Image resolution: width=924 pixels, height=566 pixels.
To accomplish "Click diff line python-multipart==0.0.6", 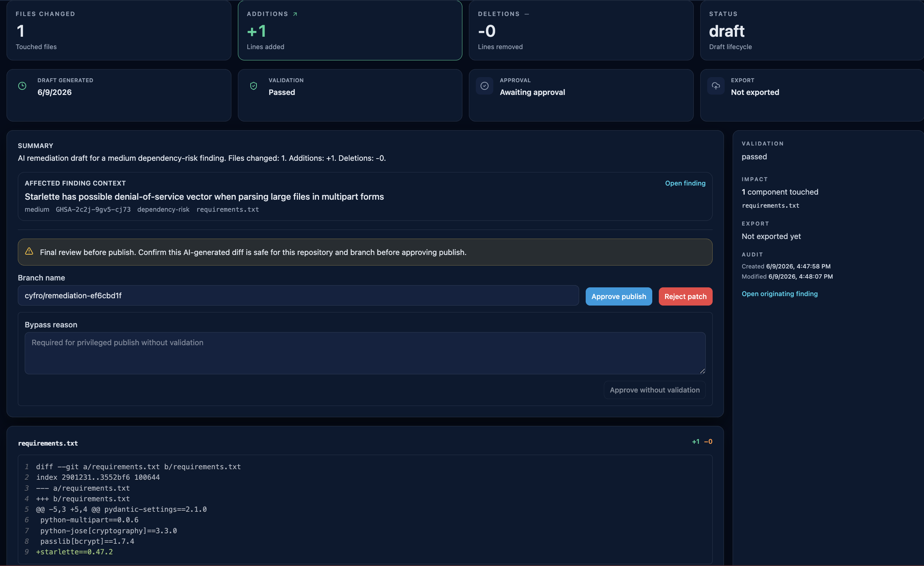I will (x=89, y=519).
